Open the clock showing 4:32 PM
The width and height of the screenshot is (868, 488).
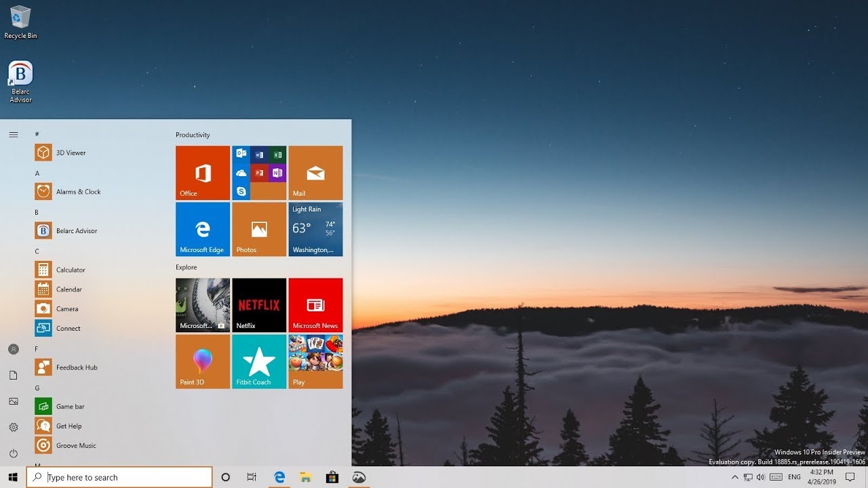pos(823,477)
